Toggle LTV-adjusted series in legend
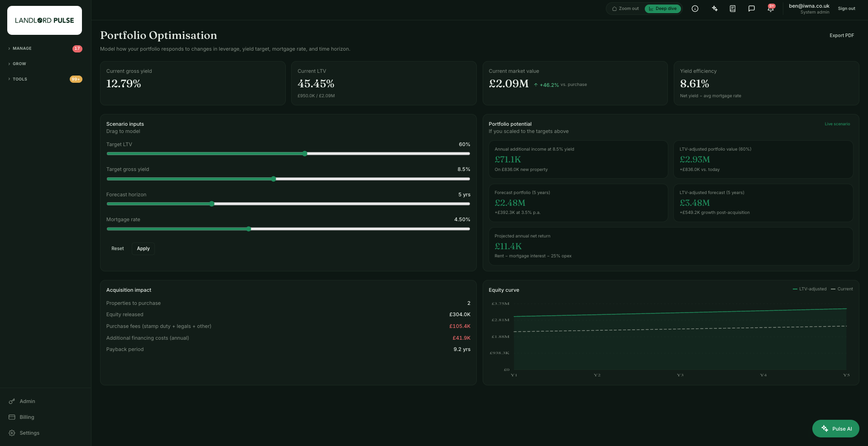Image resolution: width=868 pixels, height=446 pixels. (x=810, y=289)
